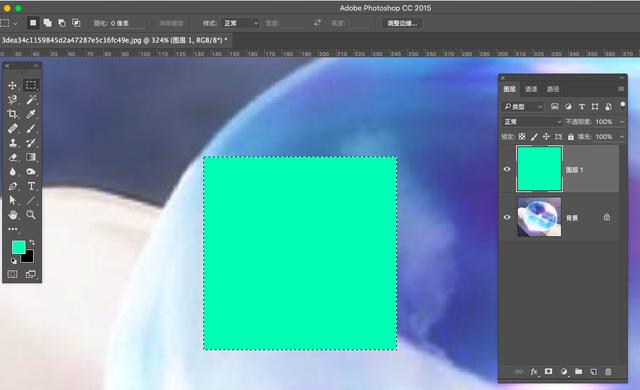Screen dimensions: 640x390
Task: Click the Delete layer trash button
Action: coord(608,372)
